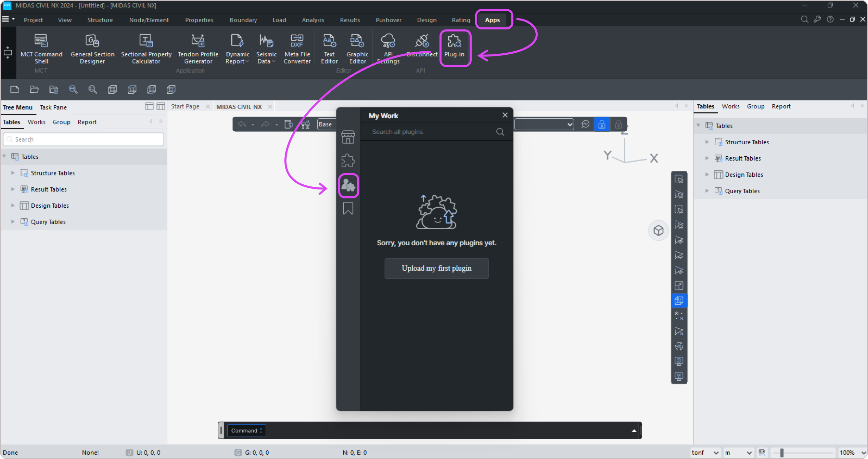Click the redo arrow icon
This screenshot has height=459, width=868.
coord(266,124)
